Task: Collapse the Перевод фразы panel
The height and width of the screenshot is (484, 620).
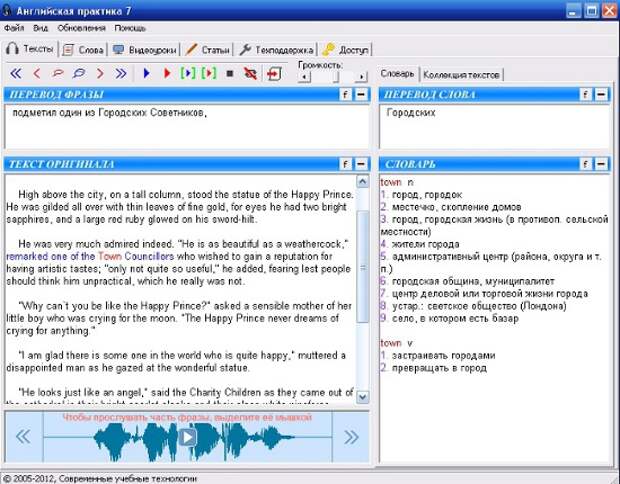Action: [361, 94]
